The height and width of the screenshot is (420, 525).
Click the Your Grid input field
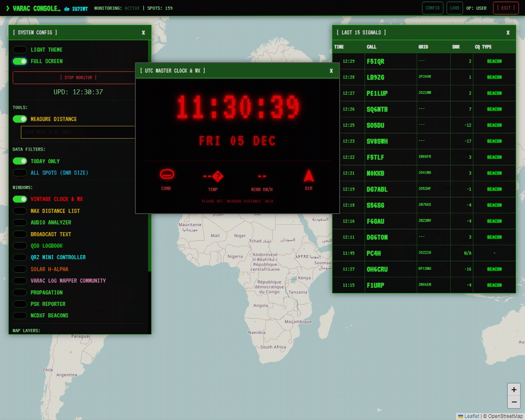tap(78, 132)
